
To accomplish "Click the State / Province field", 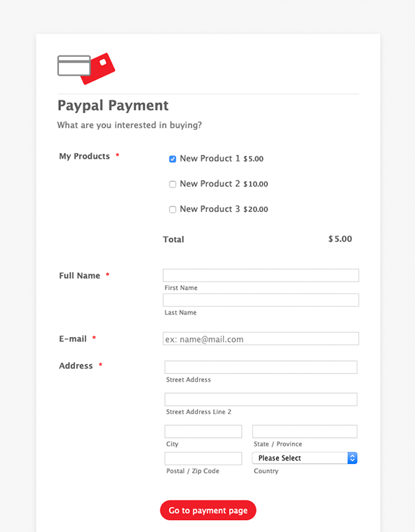I will (x=304, y=431).
